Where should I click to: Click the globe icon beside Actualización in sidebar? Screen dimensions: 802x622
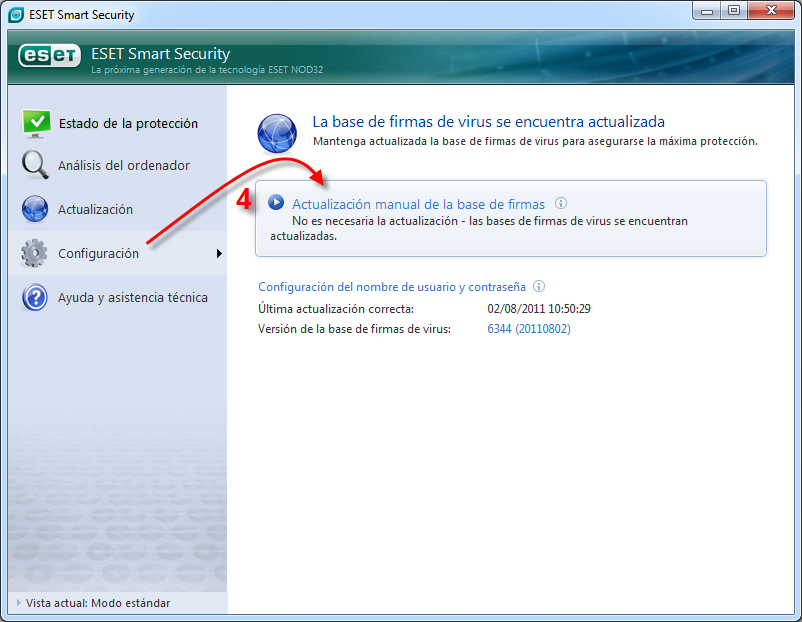pyautogui.click(x=35, y=209)
